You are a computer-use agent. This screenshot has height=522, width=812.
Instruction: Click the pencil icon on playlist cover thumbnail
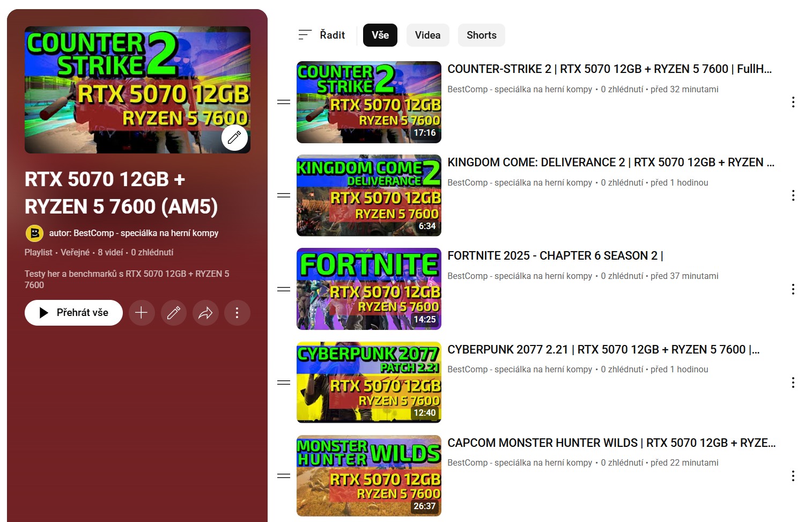pos(234,138)
